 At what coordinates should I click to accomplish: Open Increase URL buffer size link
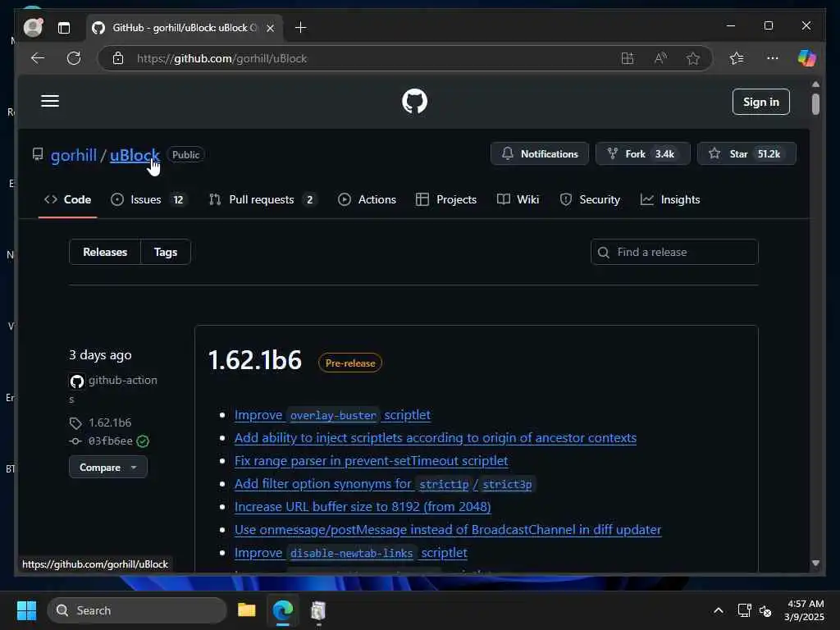363,507
